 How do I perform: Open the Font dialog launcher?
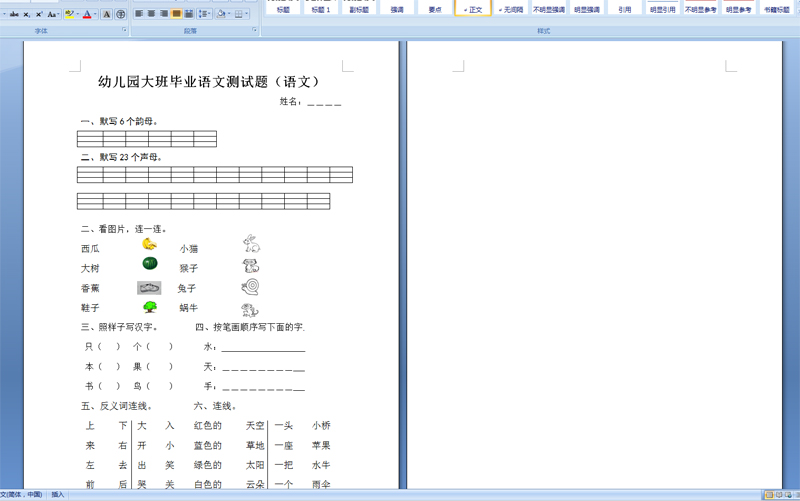tap(124, 31)
